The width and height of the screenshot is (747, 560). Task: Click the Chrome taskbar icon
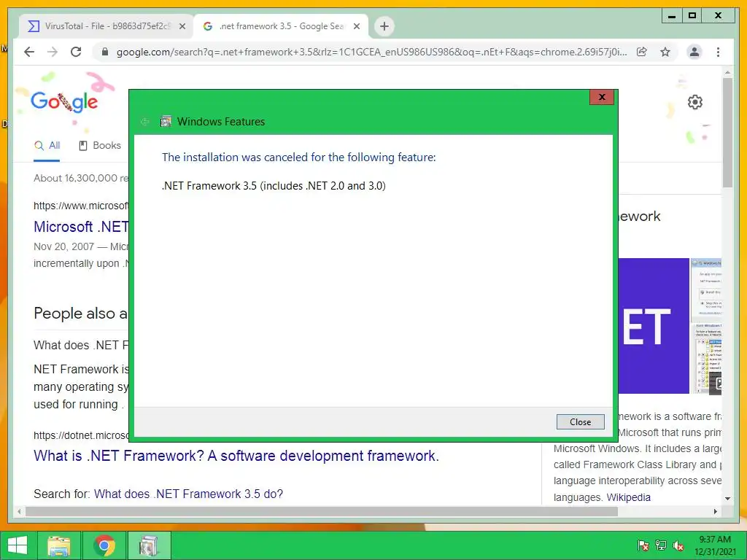click(104, 545)
